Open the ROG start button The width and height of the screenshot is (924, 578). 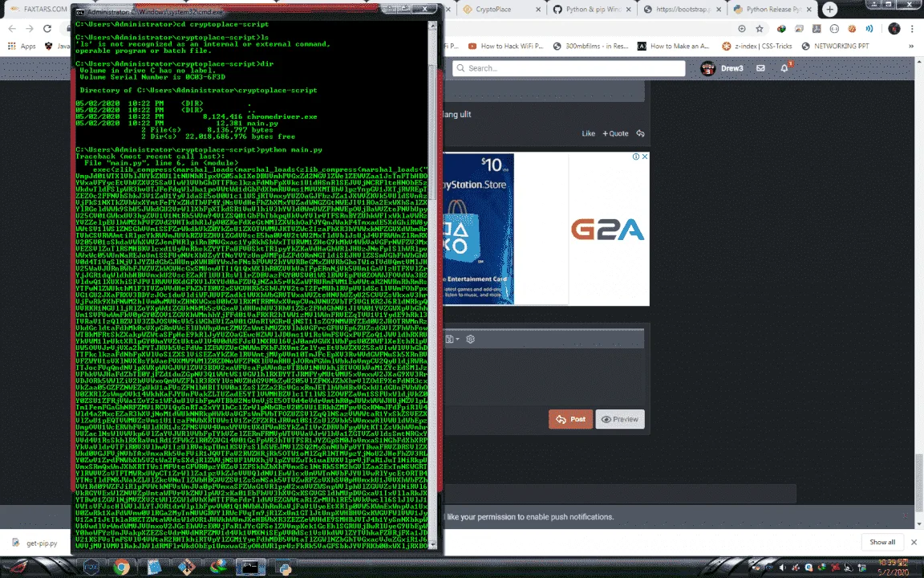[18, 568]
